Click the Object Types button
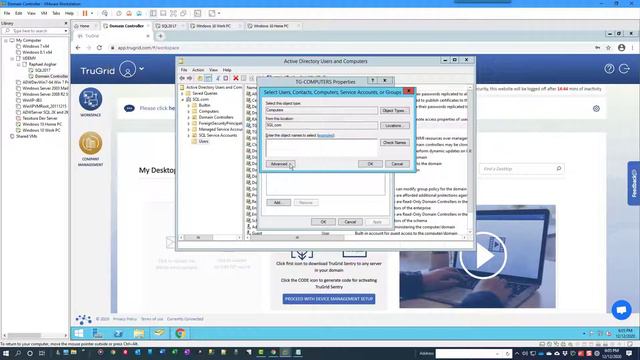This screenshot has width=640, height=360. pyautogui.click(x=394, y=111)
